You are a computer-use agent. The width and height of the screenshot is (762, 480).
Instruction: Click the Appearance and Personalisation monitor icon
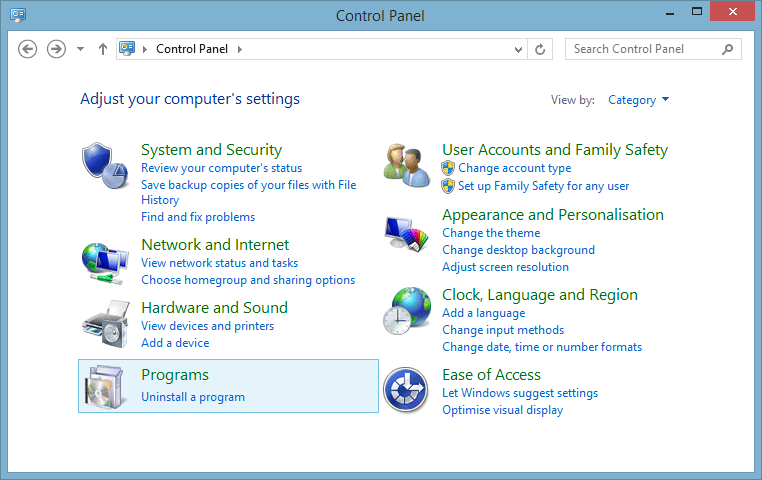pyautogui.click(x=407, y=234)
